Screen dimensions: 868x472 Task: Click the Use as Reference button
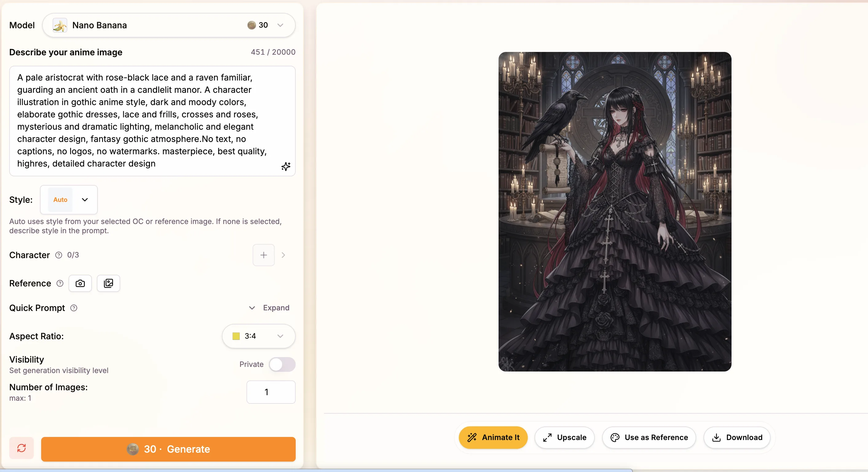[649, 438]
